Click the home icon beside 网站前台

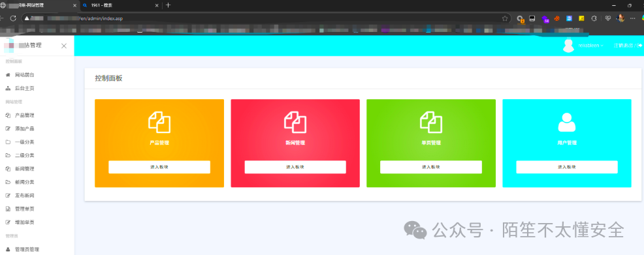8,75
